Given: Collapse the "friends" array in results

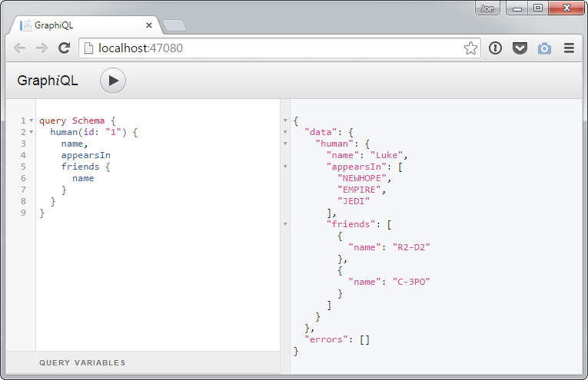Looking at the screenshot, I should pyautogui.click(x=285, y=224).
